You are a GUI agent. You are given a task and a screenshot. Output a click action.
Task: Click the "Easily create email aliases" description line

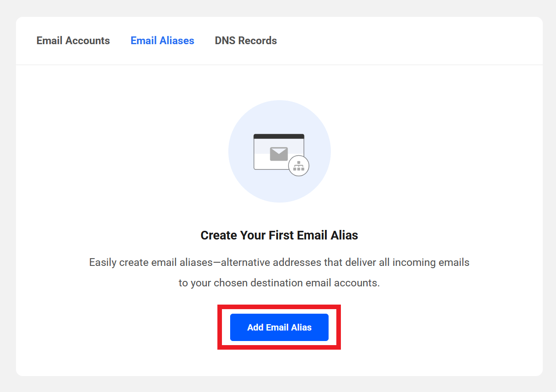click(x=279, y=263)
